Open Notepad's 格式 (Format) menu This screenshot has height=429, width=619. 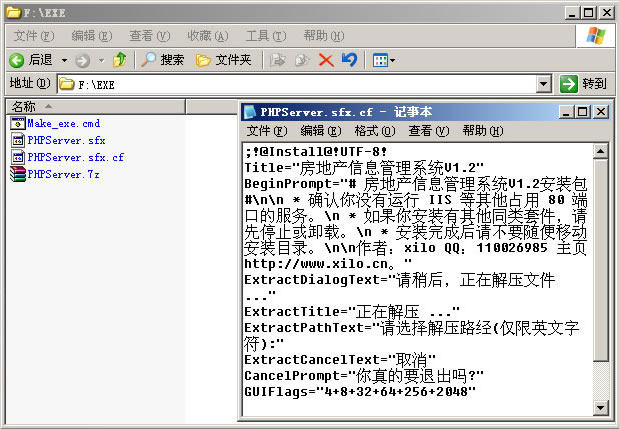point(373,131)
